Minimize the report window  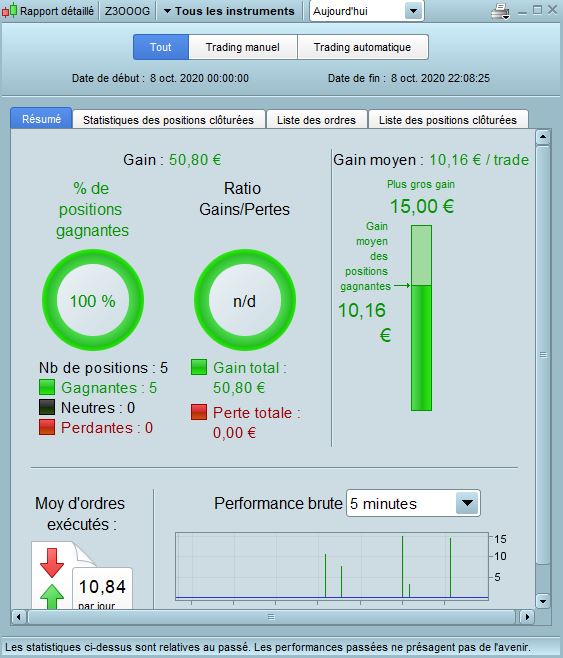tap(522, 11)
